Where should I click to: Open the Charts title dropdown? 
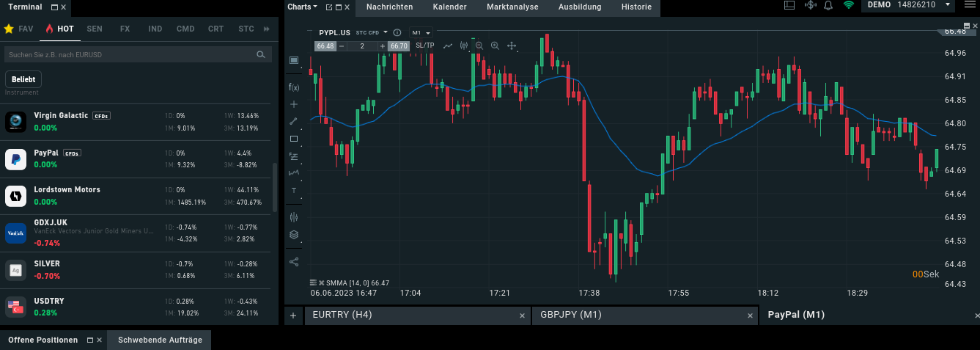(303, 7)
